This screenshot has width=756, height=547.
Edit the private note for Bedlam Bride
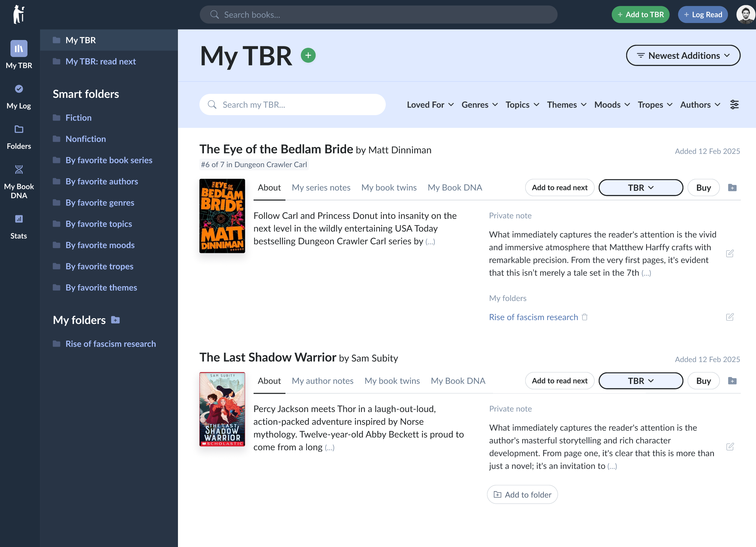(730, 254)
